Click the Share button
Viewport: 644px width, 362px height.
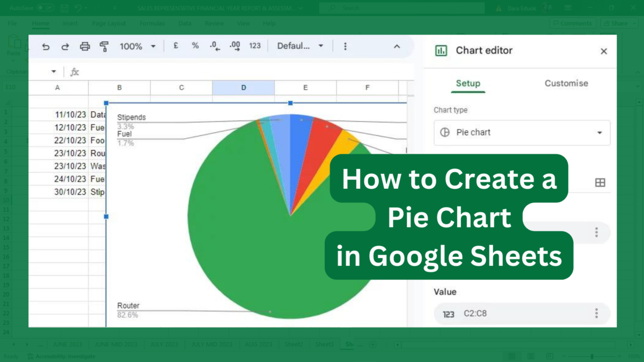[x=618, y=23]
